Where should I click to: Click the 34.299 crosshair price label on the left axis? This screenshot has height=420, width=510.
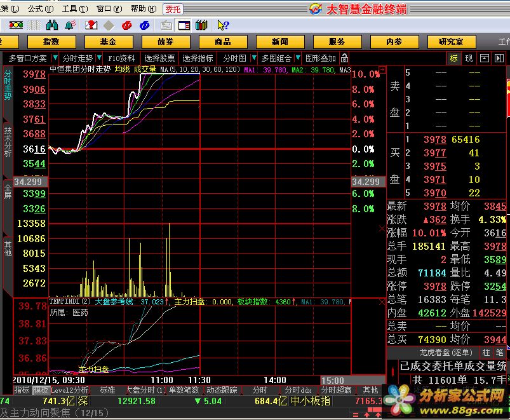pos(30,182)
